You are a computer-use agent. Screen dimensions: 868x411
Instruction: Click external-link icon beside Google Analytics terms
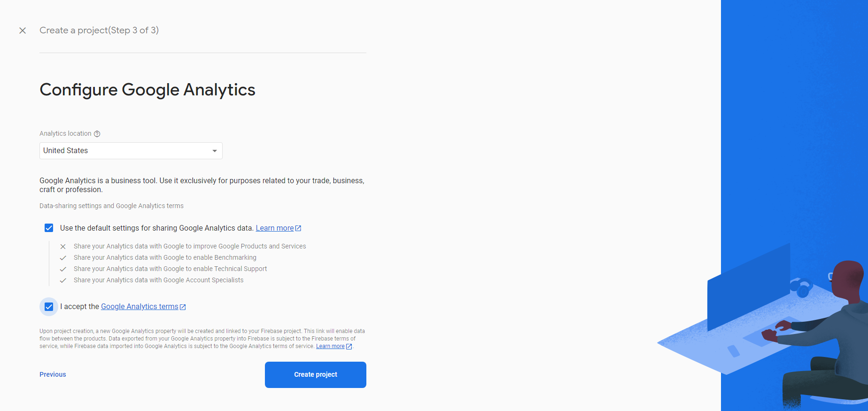(183, 307)
